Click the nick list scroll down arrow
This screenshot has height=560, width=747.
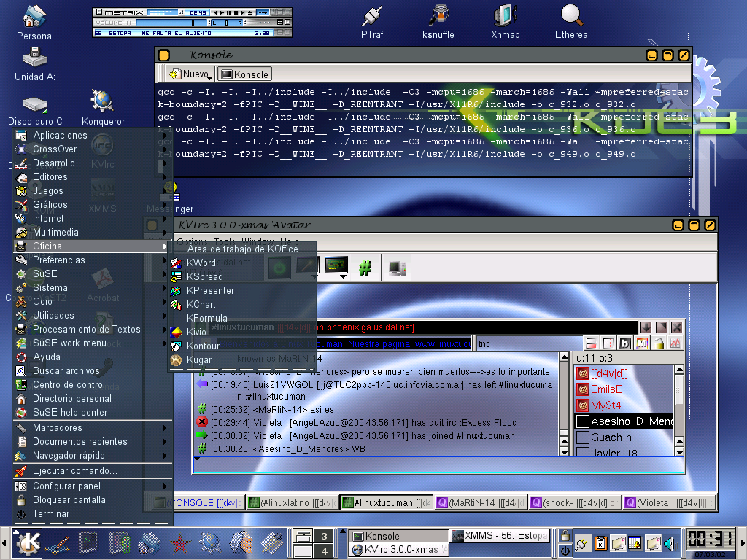click(679, 452)
